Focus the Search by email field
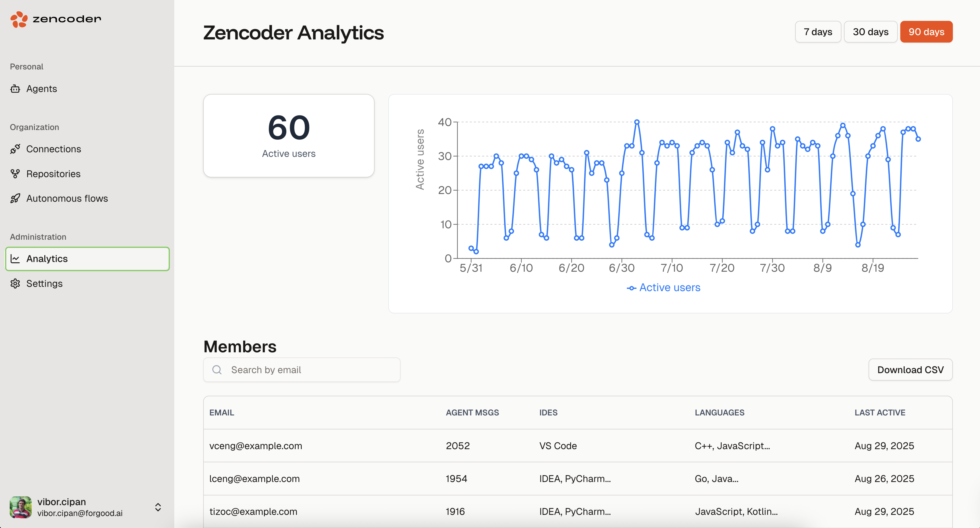The width and height of the screenshot is (980, 528). [x=302, y=370]
